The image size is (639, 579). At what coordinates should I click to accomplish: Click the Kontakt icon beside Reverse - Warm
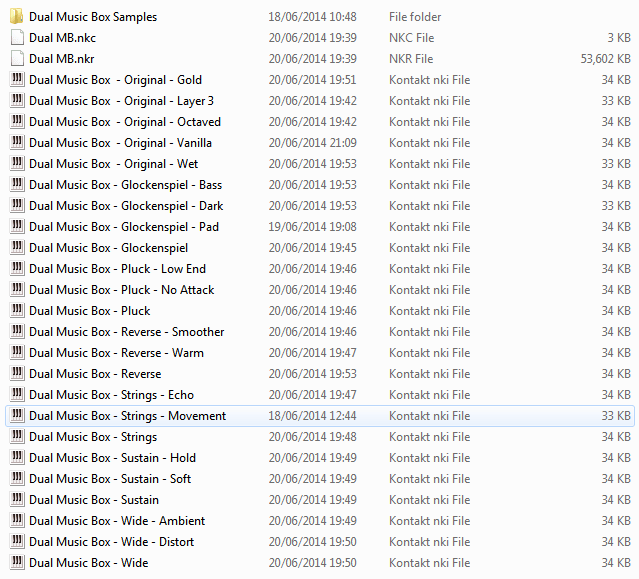17,353
